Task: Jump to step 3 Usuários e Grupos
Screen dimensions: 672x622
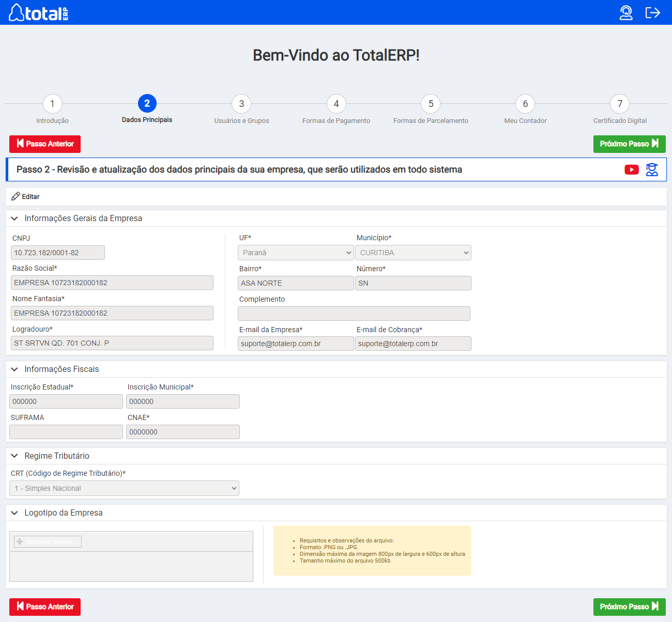Action: click(241, 104)
